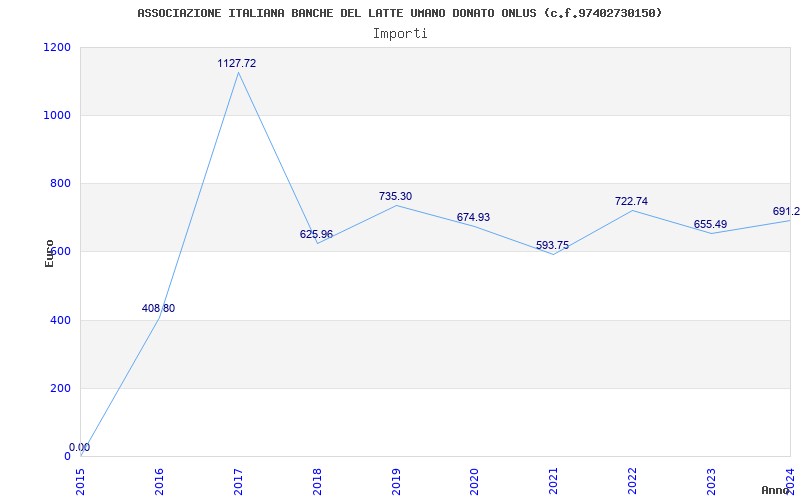Click the 2020 x-axis label
This screenshot has height=500, width=800.
(x=475, y=481)
